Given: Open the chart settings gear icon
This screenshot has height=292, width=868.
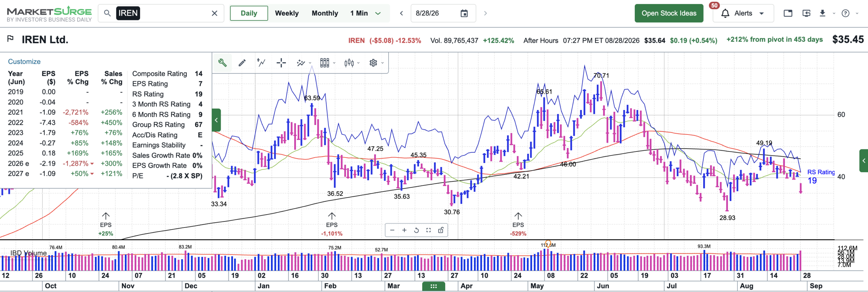Looking at the screenshot, I should pos(373,63).
